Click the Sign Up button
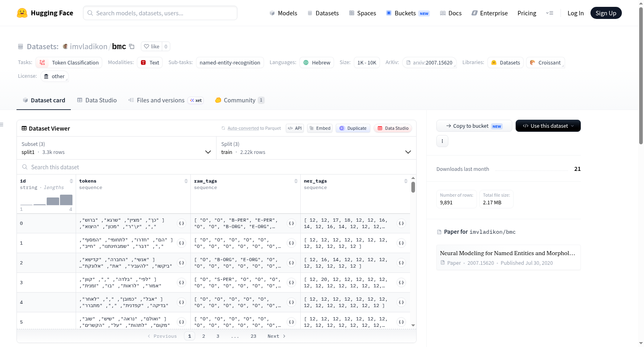Viewport: 644px width, 347px height. point(606,13)
